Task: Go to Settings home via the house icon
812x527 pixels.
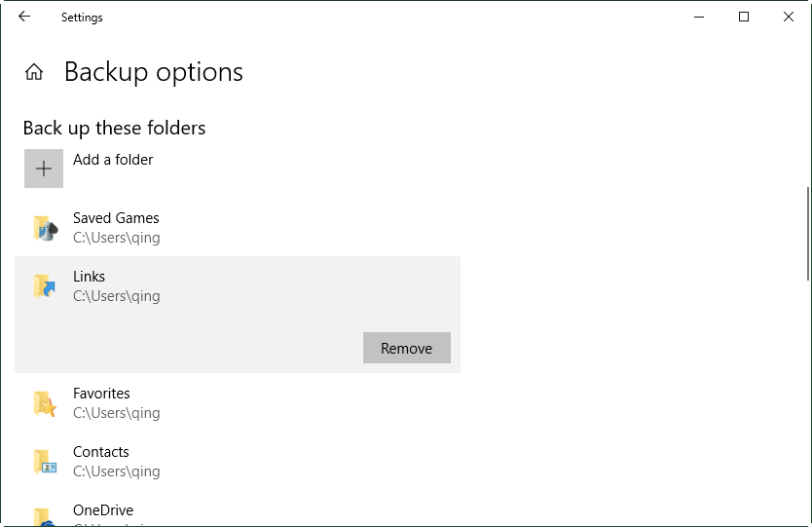Action: (34, 72)
